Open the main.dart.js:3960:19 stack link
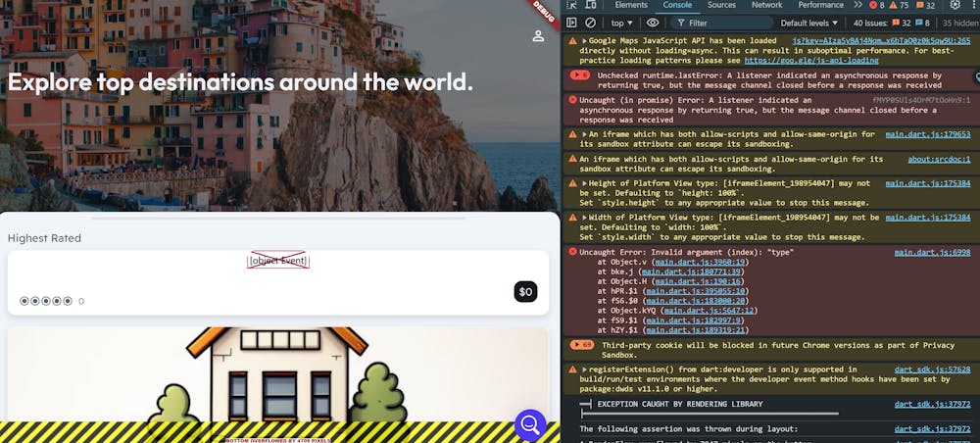 pos(700,263)
